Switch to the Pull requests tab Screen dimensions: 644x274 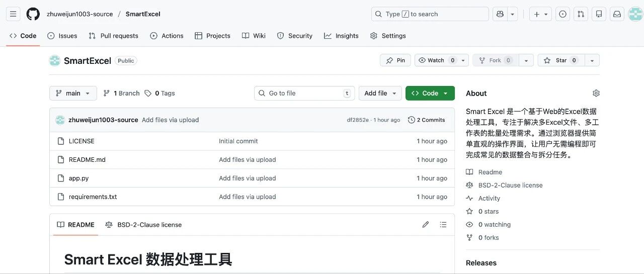coord(113,36)
